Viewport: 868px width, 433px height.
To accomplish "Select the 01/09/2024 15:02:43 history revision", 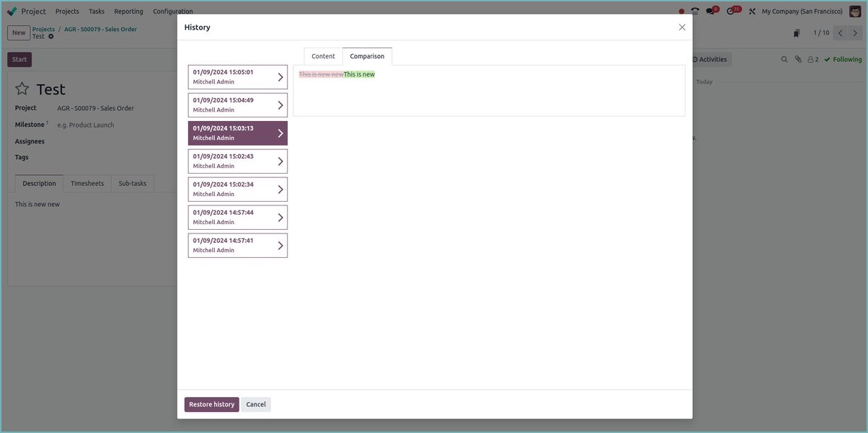I will click(237, 161).
